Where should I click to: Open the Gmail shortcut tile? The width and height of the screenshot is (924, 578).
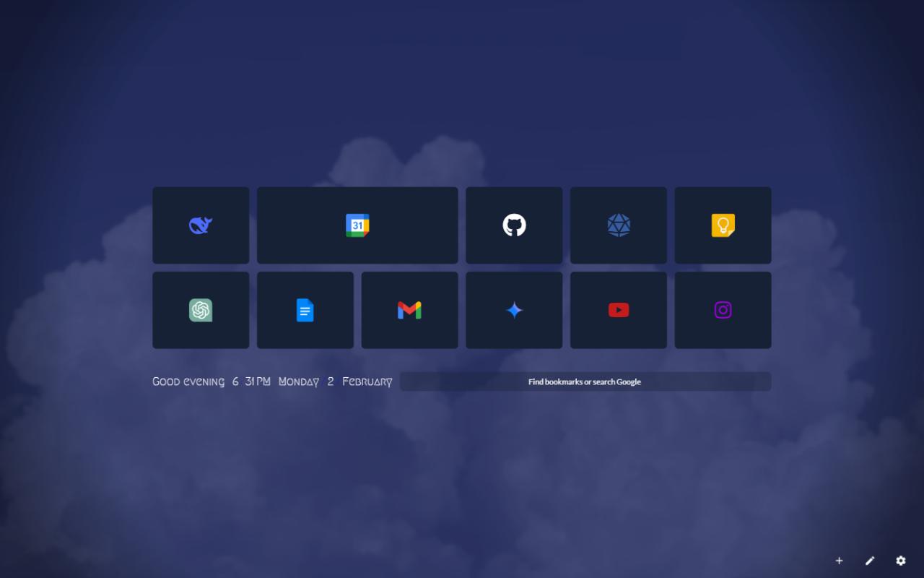coord(409,310)
